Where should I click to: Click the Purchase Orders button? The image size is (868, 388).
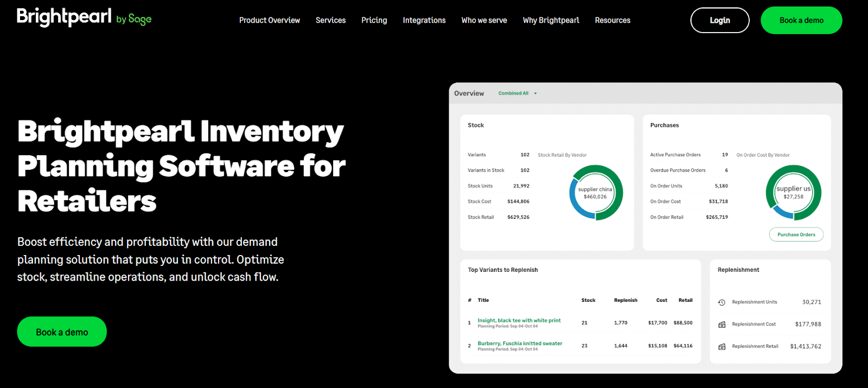(x=796, y=234)
